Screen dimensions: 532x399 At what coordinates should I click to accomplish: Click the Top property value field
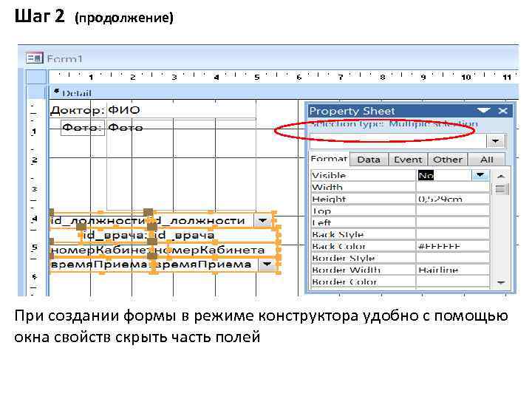tap(453, 211)
